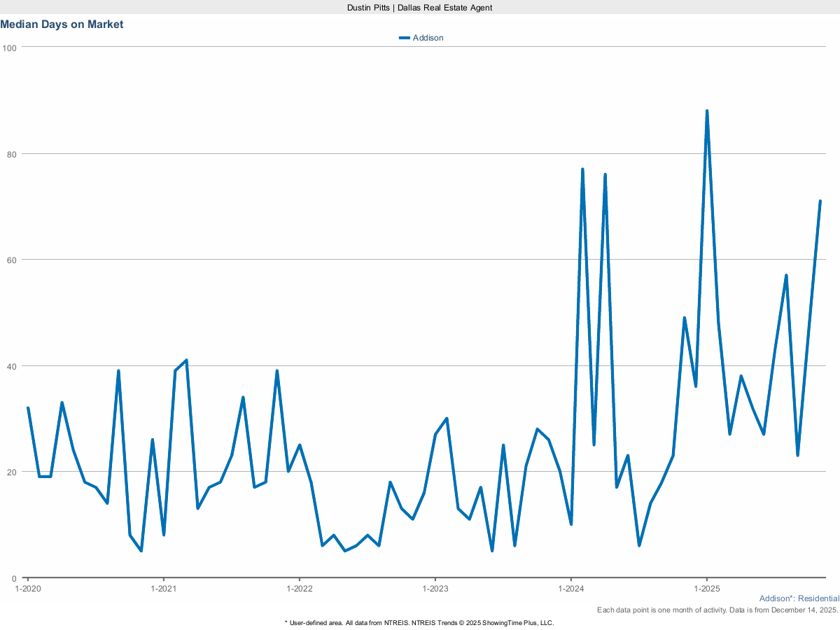
Task: Select the Addison legend label
Action: [x=428, y=38]
